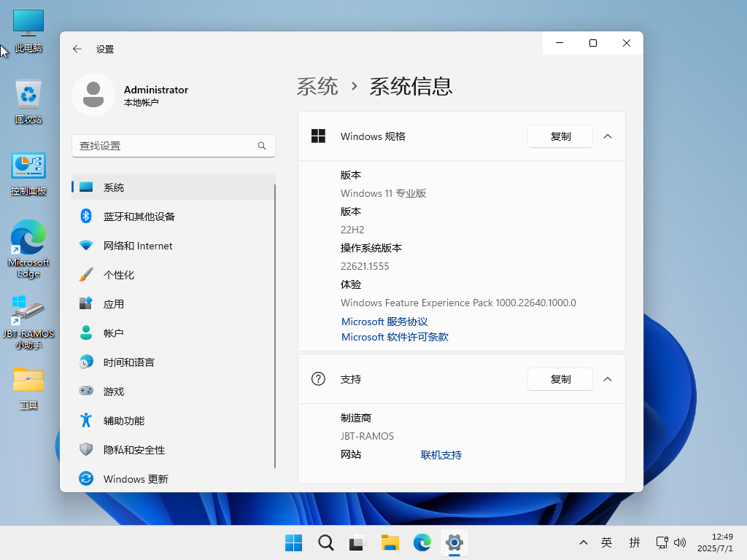Click the 22621.1555 OS build value
747x560 pixels.
point(365,266)
